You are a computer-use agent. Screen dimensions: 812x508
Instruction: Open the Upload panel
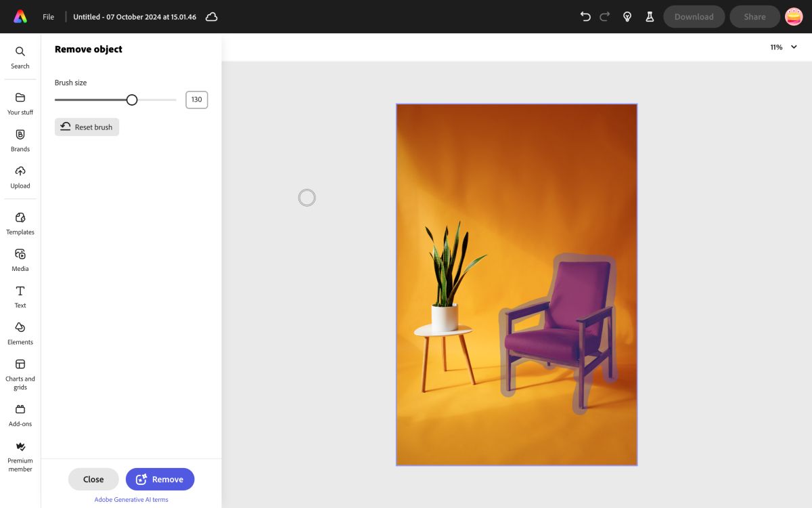coord(20,176)
